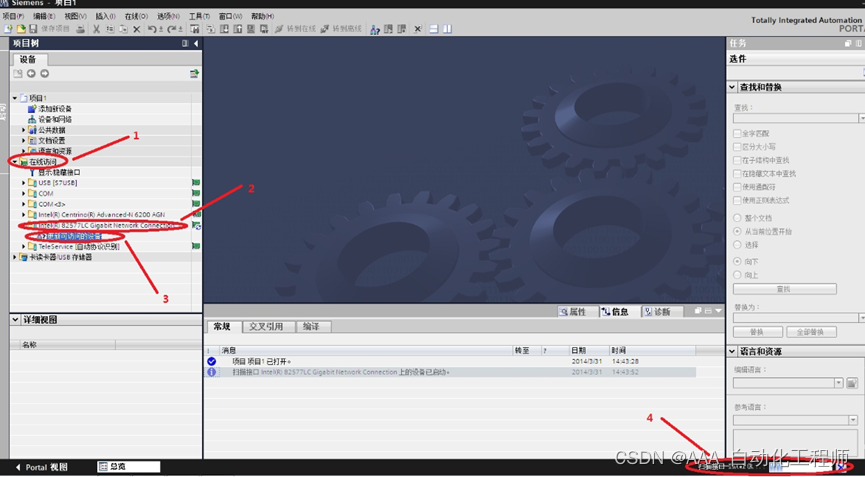This screenshot has height=477, width=865.
Task: Click the cut (scissors) toolbar icon
Action: pyautogui.click(x=97, y=29)
